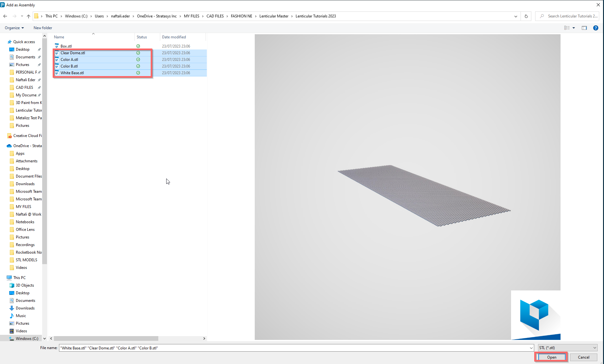Click the Creative Cloud Files sidebar icon
Screen dimensions: 604x364
click(10, 136)
